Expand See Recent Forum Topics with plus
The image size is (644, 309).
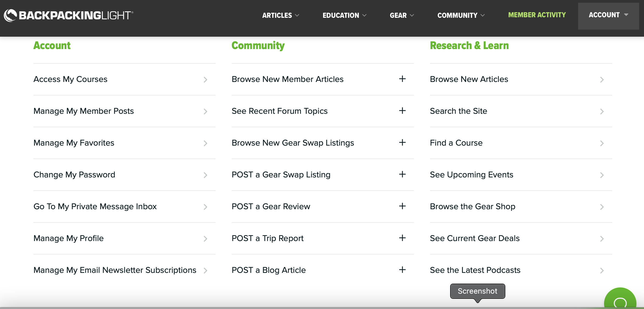point(402,111)
